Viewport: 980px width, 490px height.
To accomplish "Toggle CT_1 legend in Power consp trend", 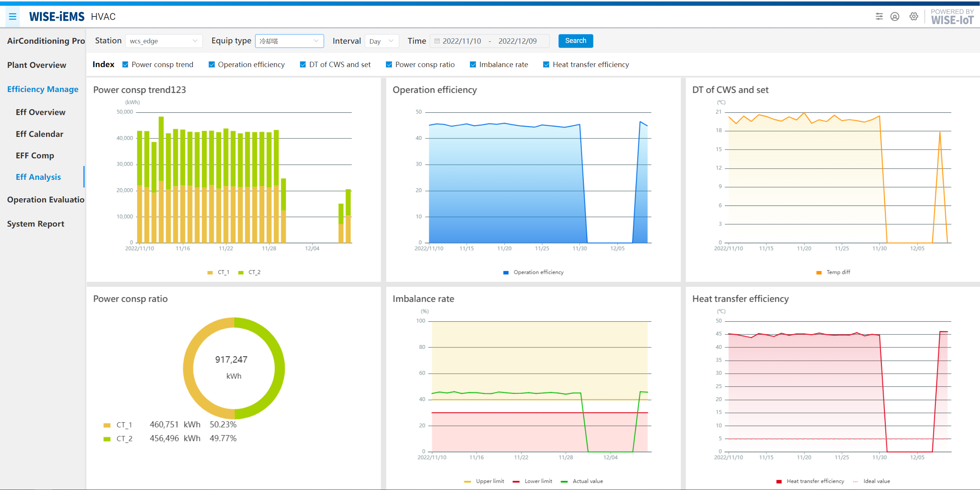I will [x=218, y=272].
